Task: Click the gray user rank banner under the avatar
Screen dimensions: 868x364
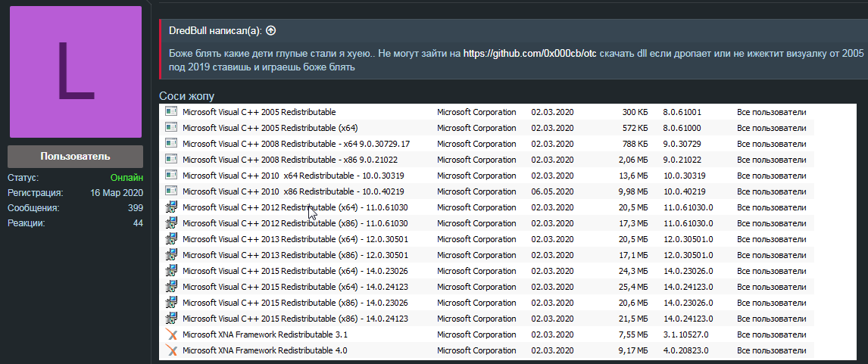Action: coord(75,156)
